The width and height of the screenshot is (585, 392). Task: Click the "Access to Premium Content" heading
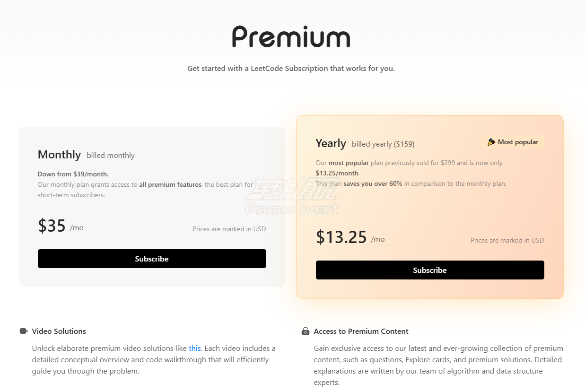pyautogui.click(x=361, y=331)
